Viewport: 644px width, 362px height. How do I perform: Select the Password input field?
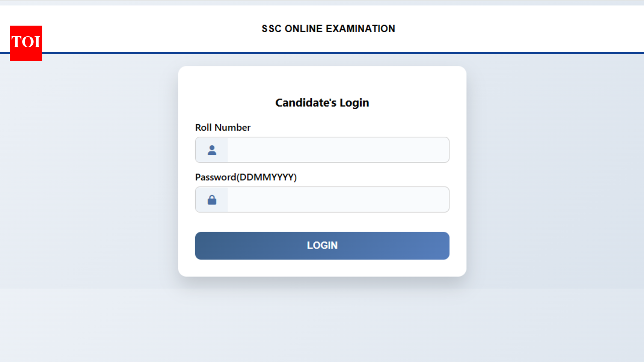click(337, 199)
